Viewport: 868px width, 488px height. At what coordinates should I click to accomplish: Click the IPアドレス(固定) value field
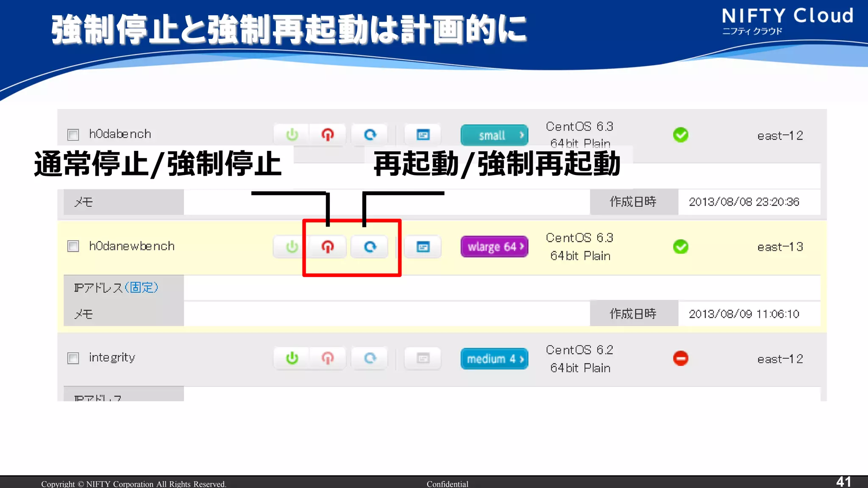tap(502, 288)
